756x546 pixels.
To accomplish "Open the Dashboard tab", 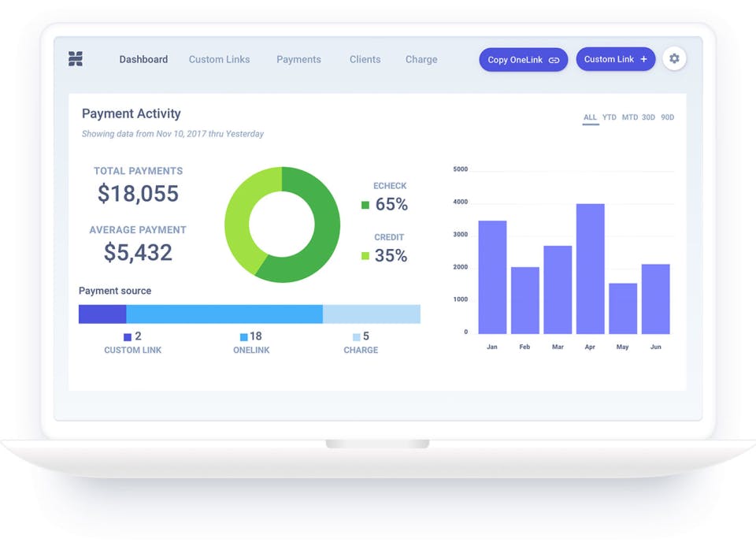I will (143, 59).
